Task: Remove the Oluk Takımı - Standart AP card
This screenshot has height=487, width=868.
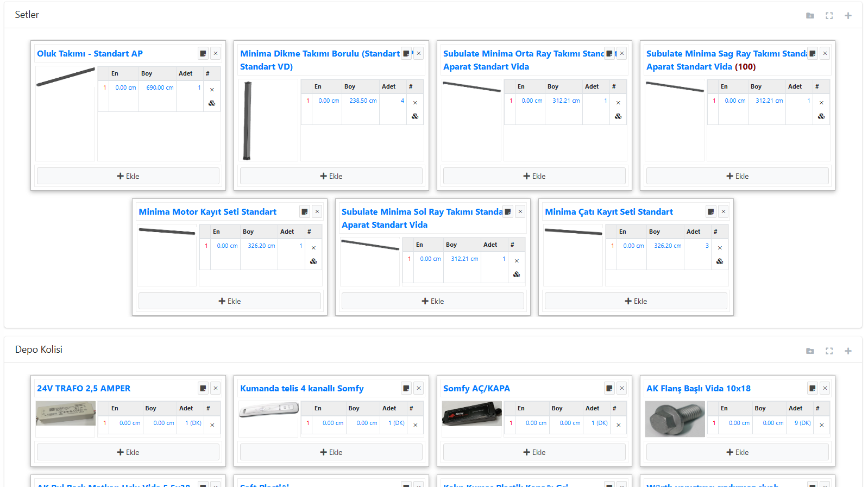Action: (x=216, y=54)
